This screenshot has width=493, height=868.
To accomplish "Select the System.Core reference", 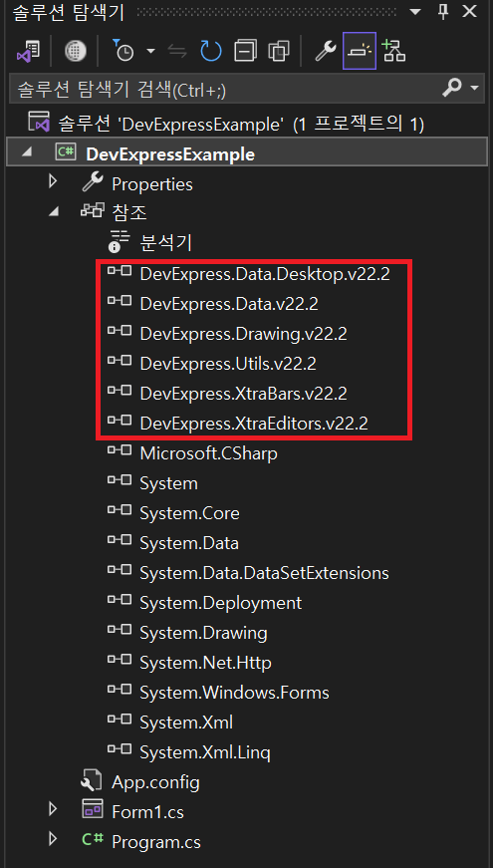I will coord(190,513).
